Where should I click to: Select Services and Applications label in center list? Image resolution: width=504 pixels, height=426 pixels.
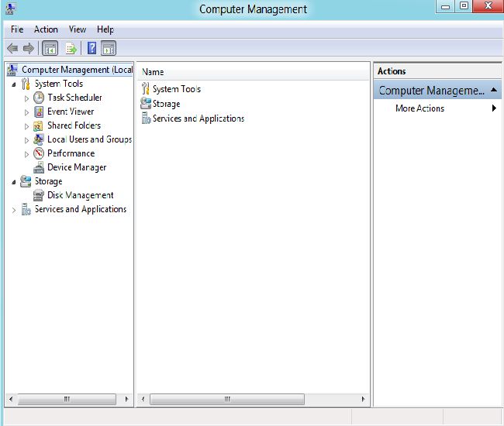[198, 119]
